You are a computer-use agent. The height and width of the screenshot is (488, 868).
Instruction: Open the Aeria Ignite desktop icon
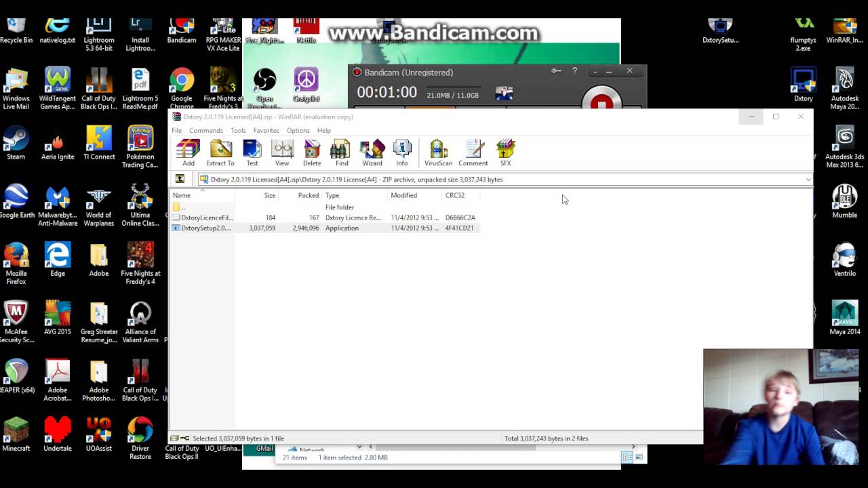[x=58, y=144]
